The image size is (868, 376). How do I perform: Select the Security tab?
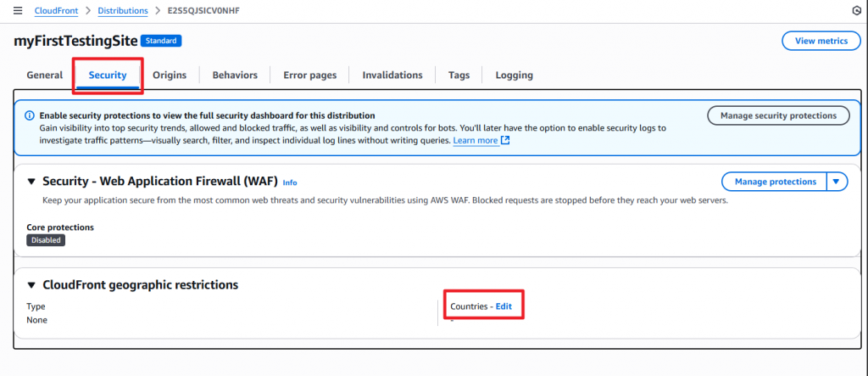click(x=108, y=75)
